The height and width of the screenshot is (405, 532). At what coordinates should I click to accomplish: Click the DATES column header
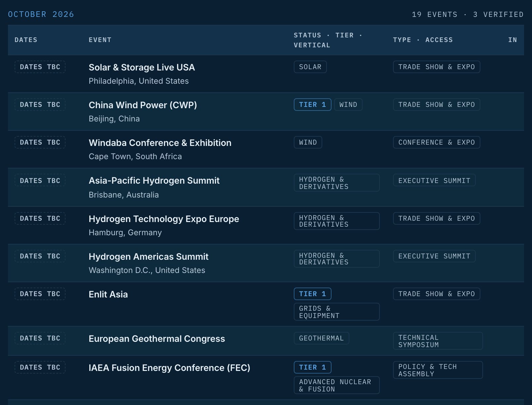[26, 40]
